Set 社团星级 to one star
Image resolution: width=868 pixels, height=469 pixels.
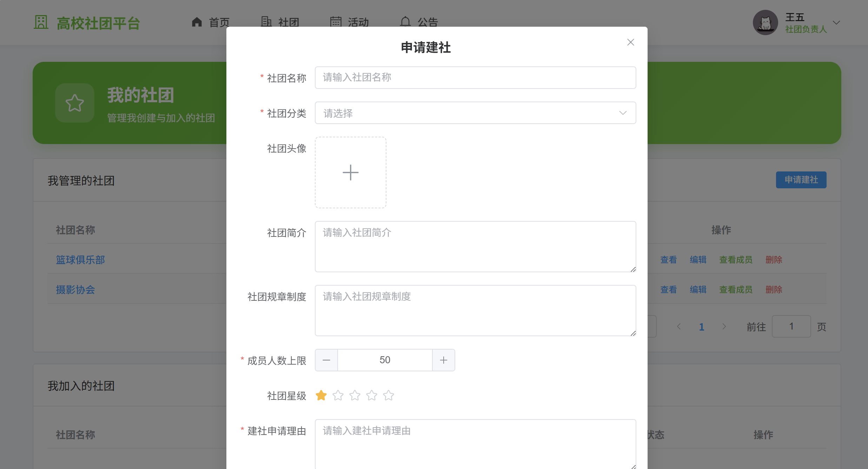tap(321, 396)
